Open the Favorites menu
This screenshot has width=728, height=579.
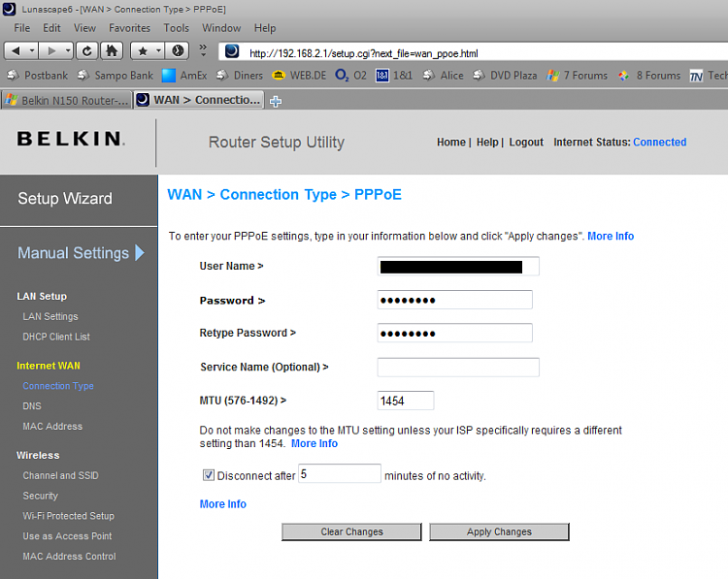[129, 28]
